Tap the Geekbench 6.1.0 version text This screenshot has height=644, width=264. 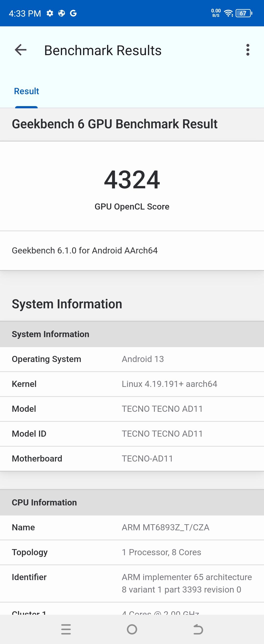pyautogui.click(x=85, y=251)
